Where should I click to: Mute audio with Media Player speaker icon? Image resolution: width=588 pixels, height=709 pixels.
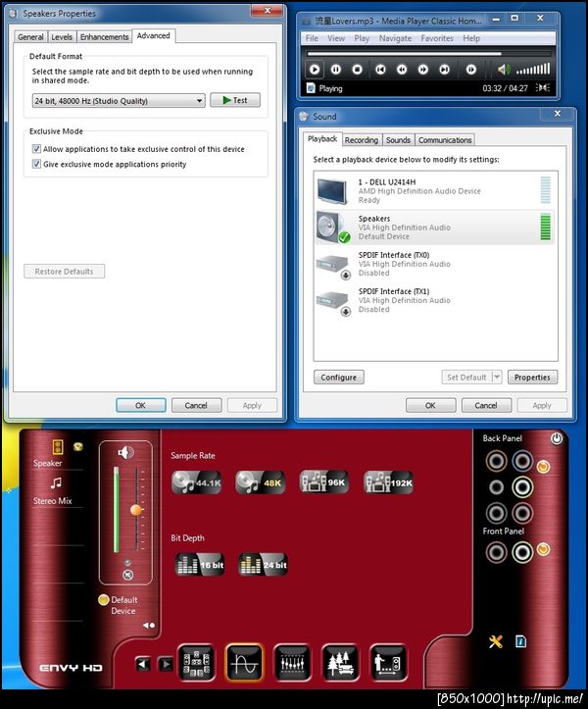point(504,70)
